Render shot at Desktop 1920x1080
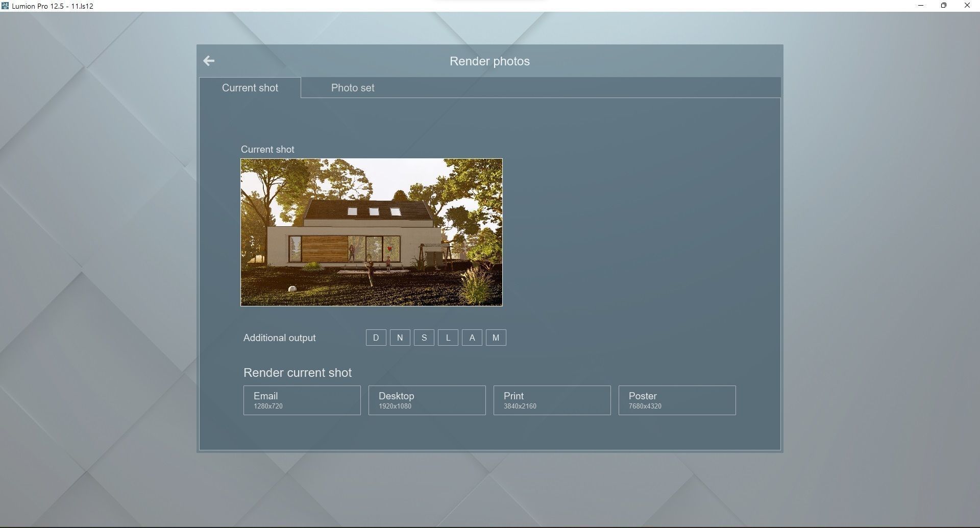 click(x=427, y=400)
